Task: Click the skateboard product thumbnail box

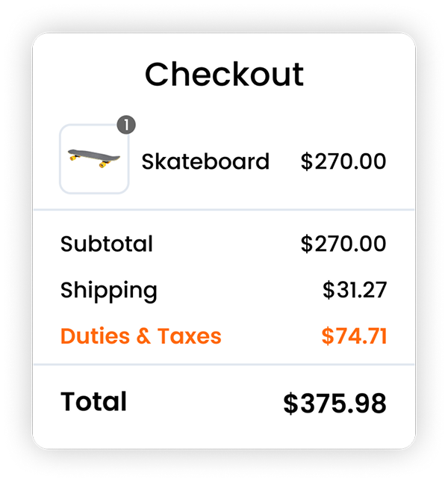Action: (x=94, y=159)
